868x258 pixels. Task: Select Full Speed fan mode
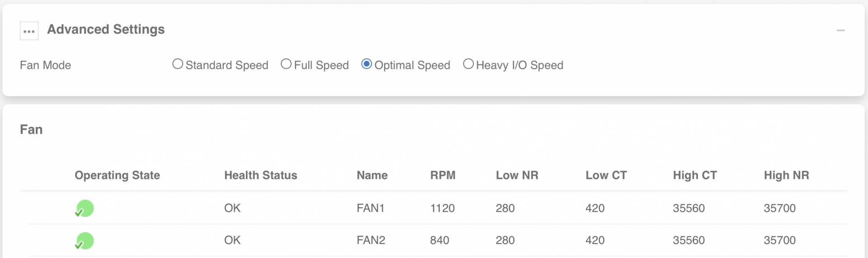[286, 64]
